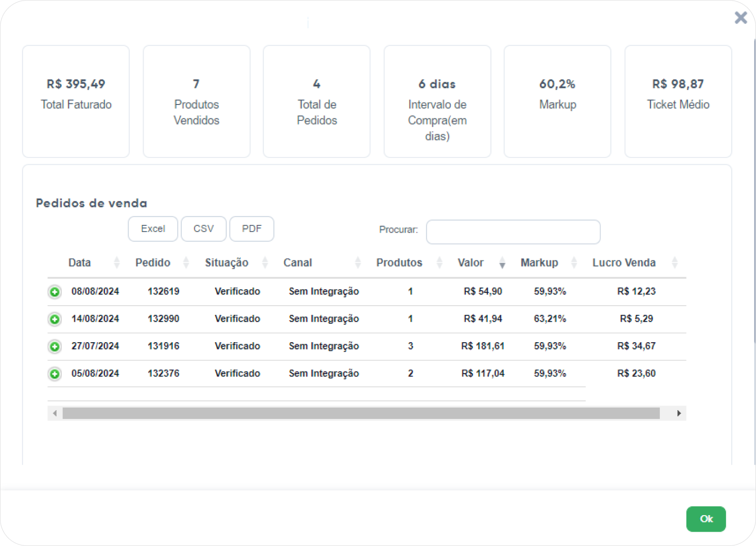Image resolution: width=756 pixels, height=546 pixels.
Task: Sort by Canal column sort arrows
Action: [358, 262]
